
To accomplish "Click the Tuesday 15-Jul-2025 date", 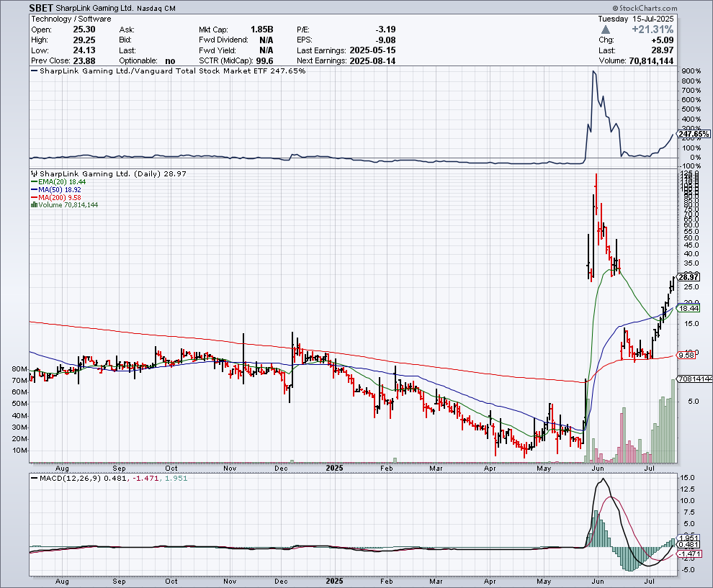I will click(636, 19).
